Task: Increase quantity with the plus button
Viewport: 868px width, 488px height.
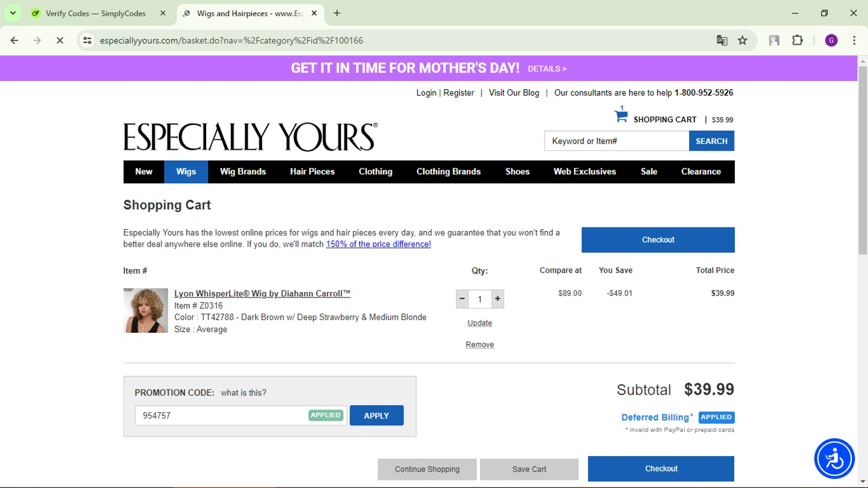Action: [x=498, y=299]
